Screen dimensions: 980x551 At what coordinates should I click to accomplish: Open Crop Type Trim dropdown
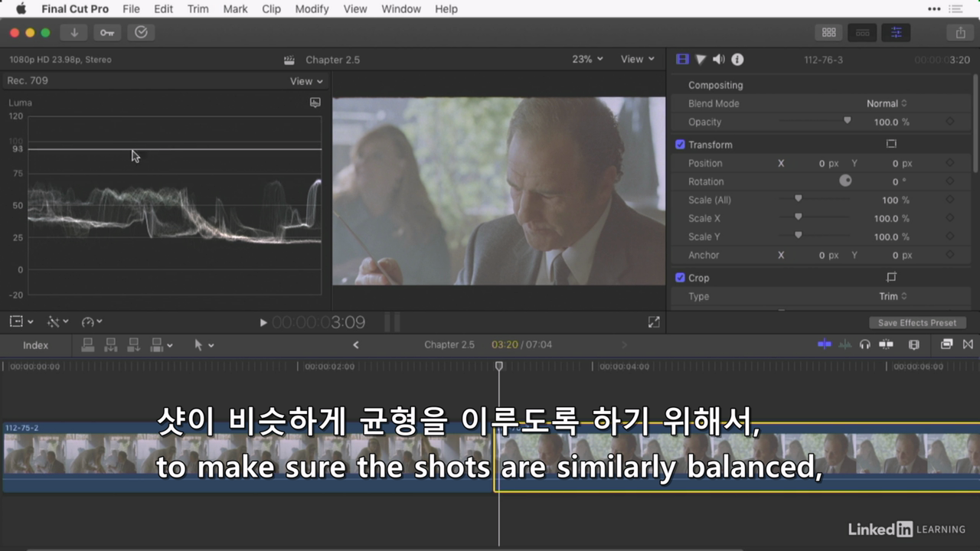893,296
